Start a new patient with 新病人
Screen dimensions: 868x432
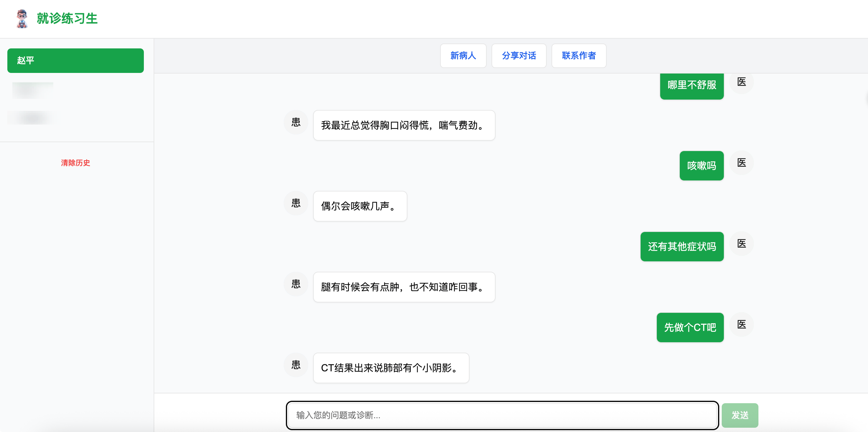pos(463,56)
